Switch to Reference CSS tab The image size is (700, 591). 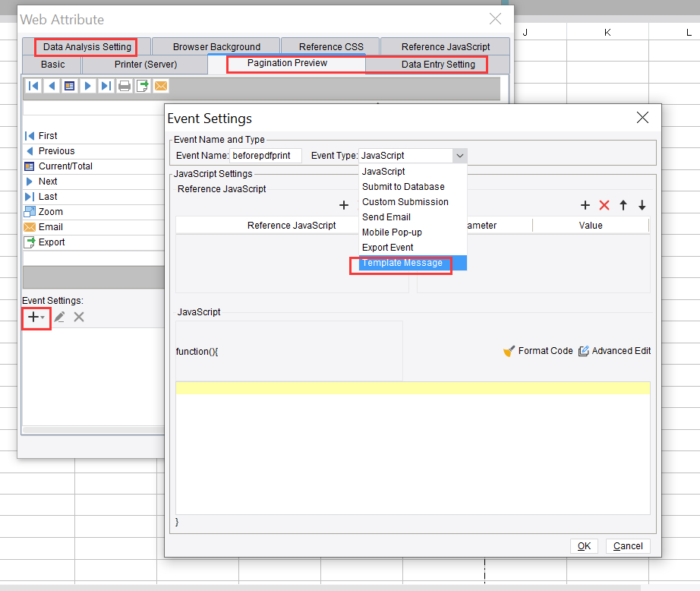pos(331,47)
